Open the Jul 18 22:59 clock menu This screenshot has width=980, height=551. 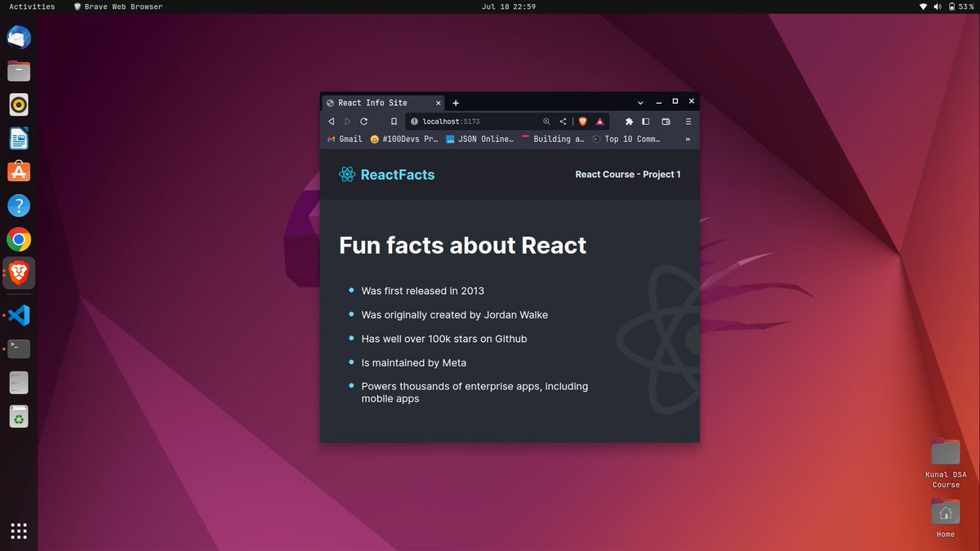509,7
